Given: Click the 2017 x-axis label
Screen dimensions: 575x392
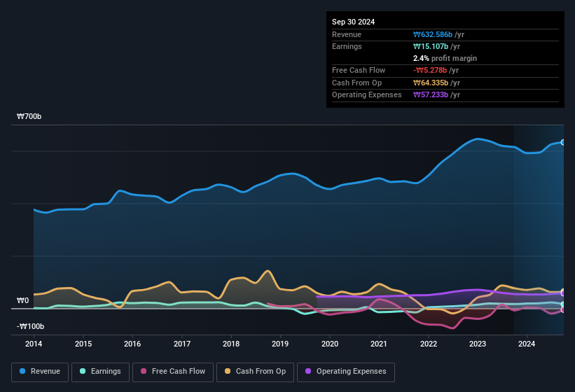Looking at the screenshot, I should click(x=182, y=344).
